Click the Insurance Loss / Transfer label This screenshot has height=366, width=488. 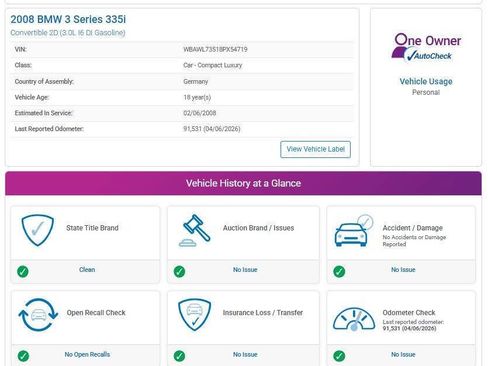(x=263, y=313)
